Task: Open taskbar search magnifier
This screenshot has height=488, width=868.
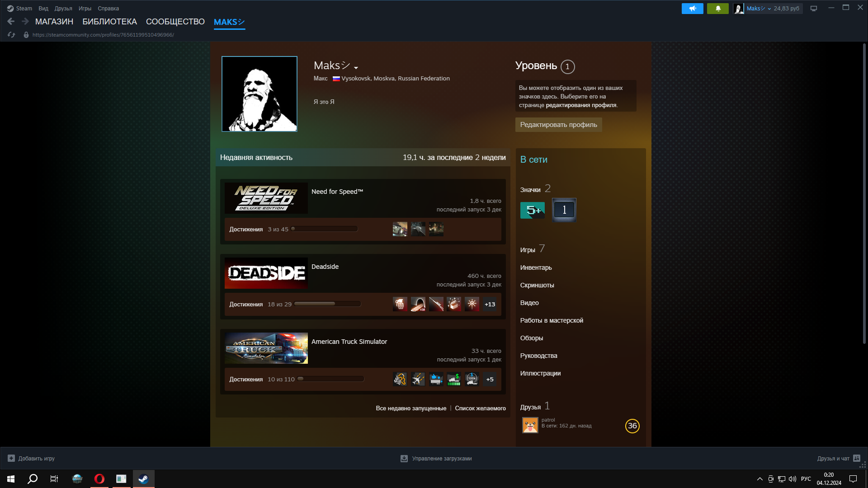Action: pyautogui.click(x=33, y=479)
